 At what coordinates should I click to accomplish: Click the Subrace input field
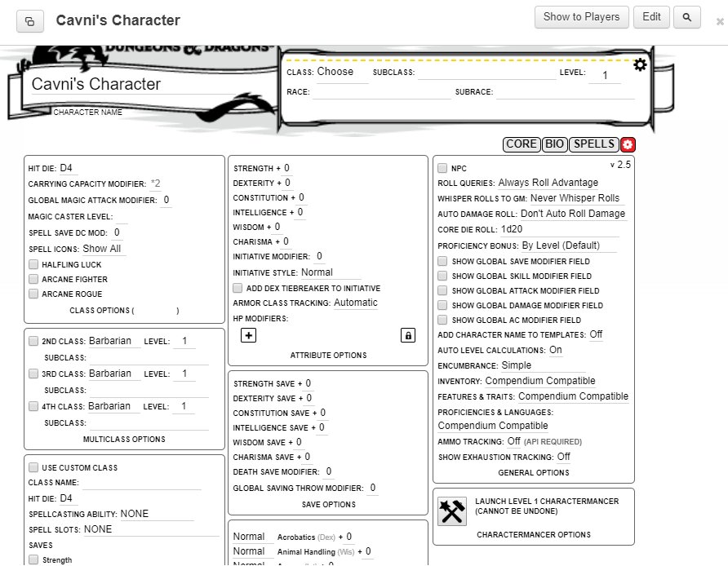565,92
